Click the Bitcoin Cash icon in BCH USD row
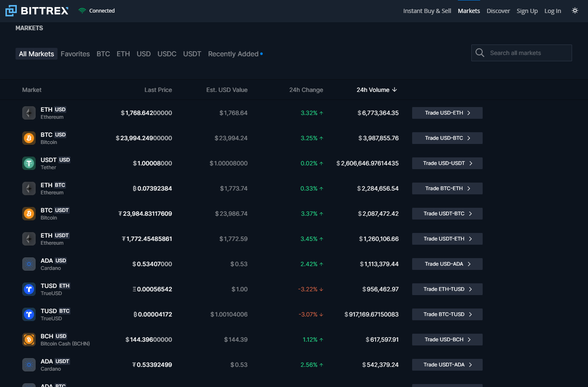This screenshot has height=387, width=588. [x=29, y=340]
